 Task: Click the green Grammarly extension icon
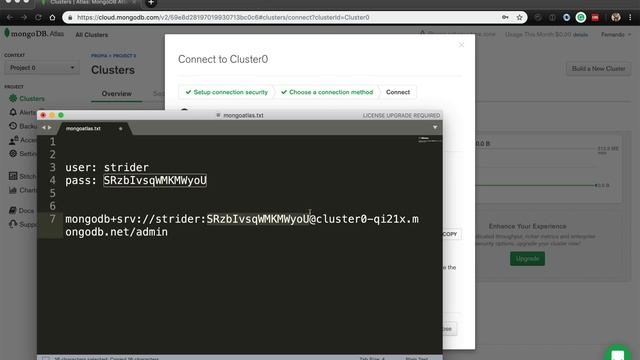[x=581, y=18]
